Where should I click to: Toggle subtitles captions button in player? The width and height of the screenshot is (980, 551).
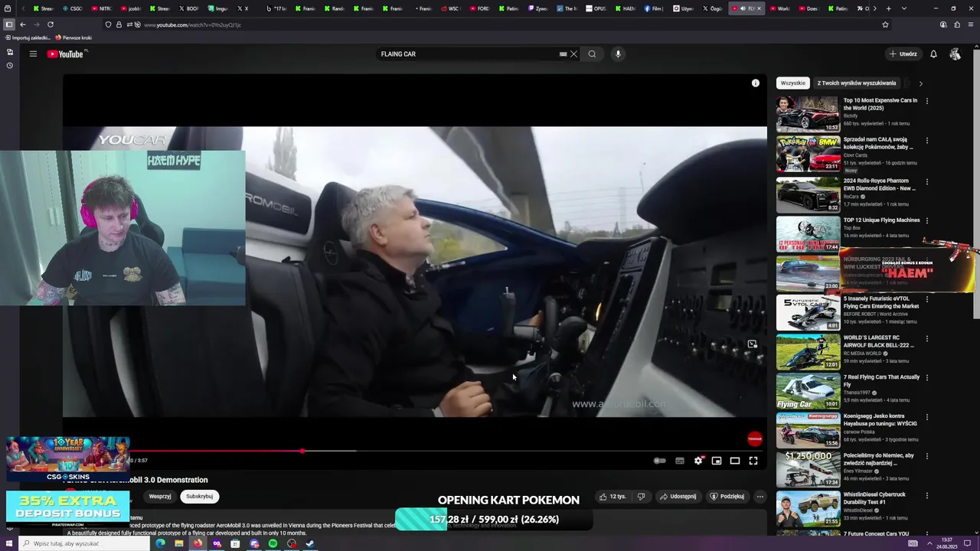(x=680, y=461)
